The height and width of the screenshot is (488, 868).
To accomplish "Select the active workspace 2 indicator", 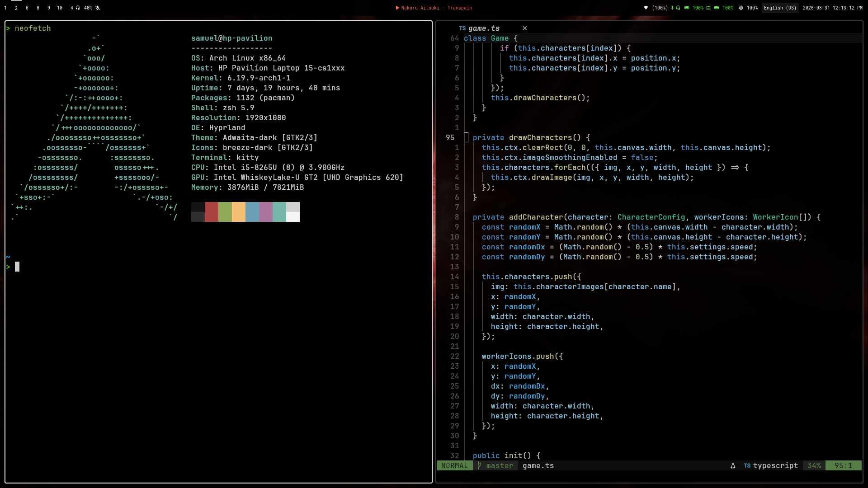I will 16,8.
